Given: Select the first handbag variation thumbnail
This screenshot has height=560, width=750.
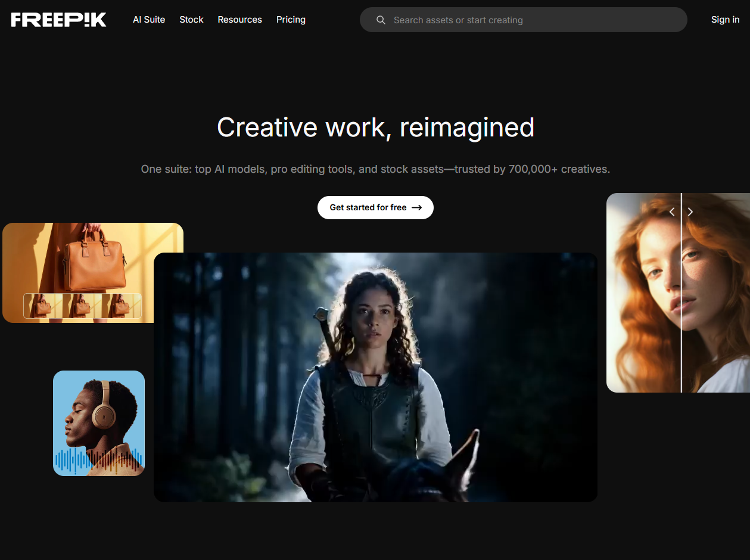Looking at the screenshot, I should (x=43, y=306).
